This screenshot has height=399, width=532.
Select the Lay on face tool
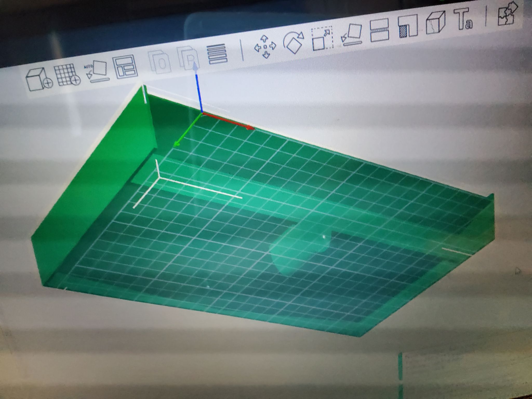click(x=351, y=35)
